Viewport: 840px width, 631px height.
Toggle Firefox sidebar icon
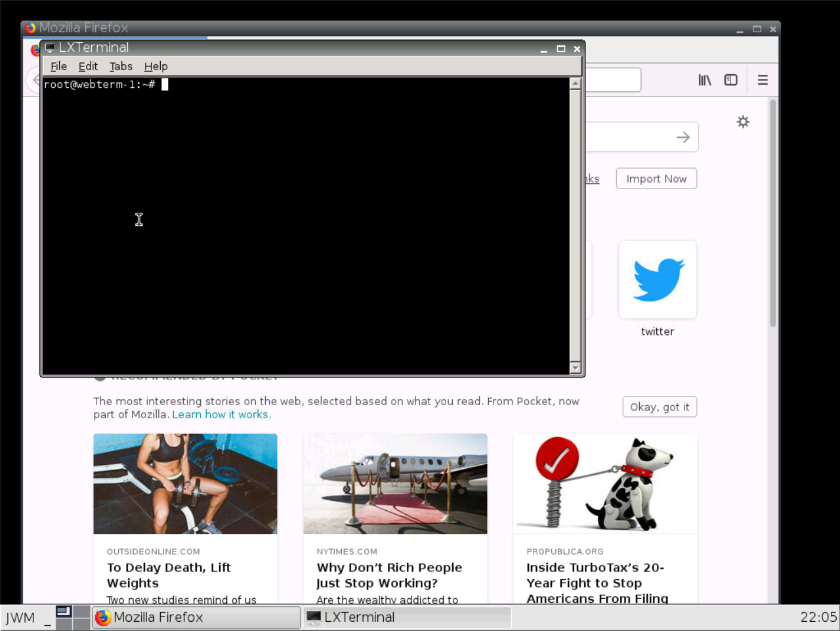coord(730,80)
